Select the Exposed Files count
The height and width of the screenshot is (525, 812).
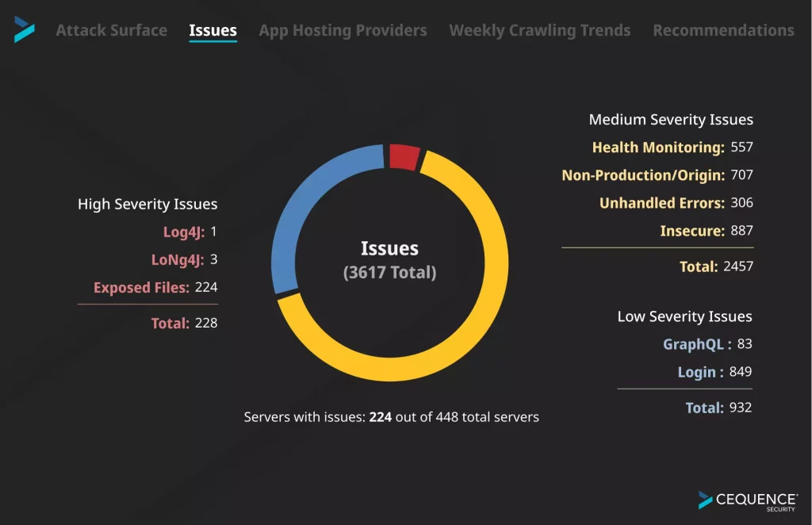[x=155, y=287]
